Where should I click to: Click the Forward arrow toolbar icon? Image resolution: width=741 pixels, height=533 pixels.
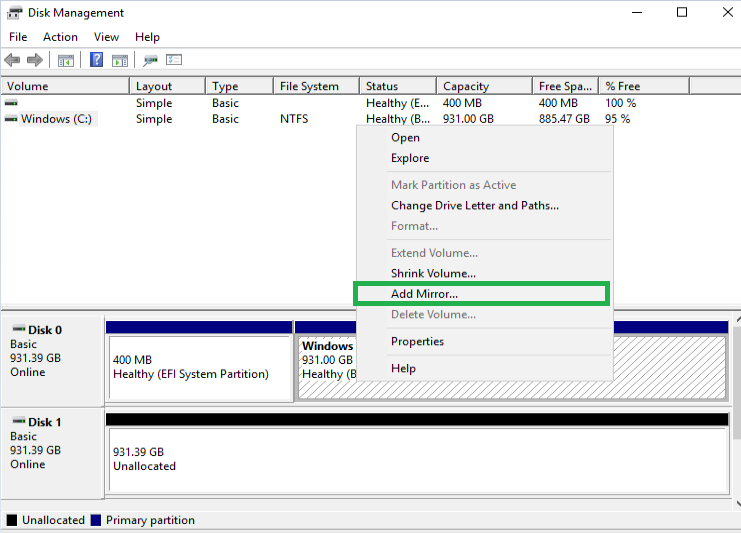click(35, 60)
